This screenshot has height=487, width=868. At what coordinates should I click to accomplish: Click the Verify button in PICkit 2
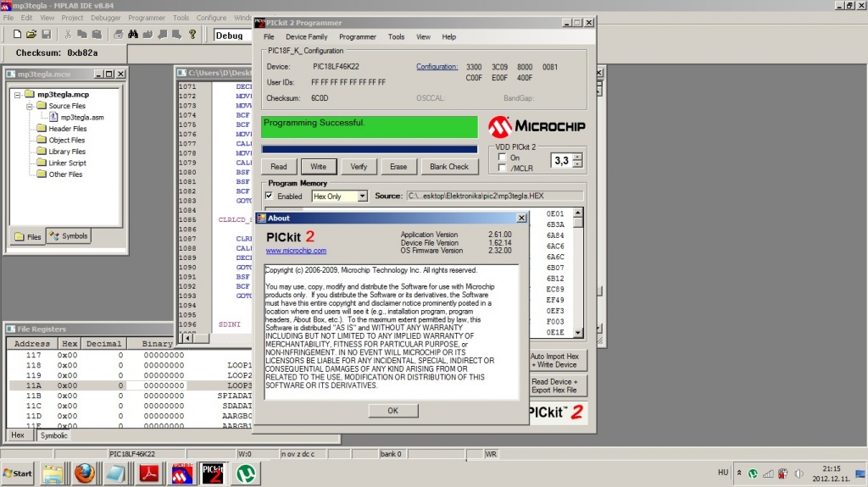[359, 167]
